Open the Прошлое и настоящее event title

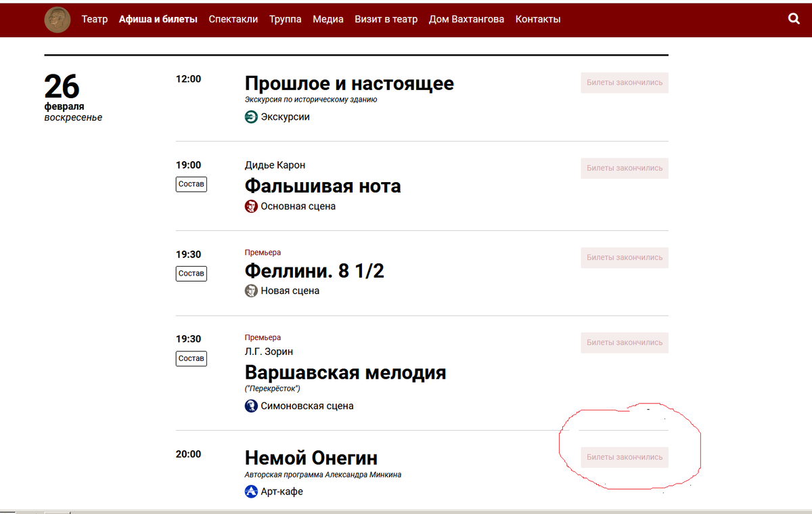pos(349,83)
